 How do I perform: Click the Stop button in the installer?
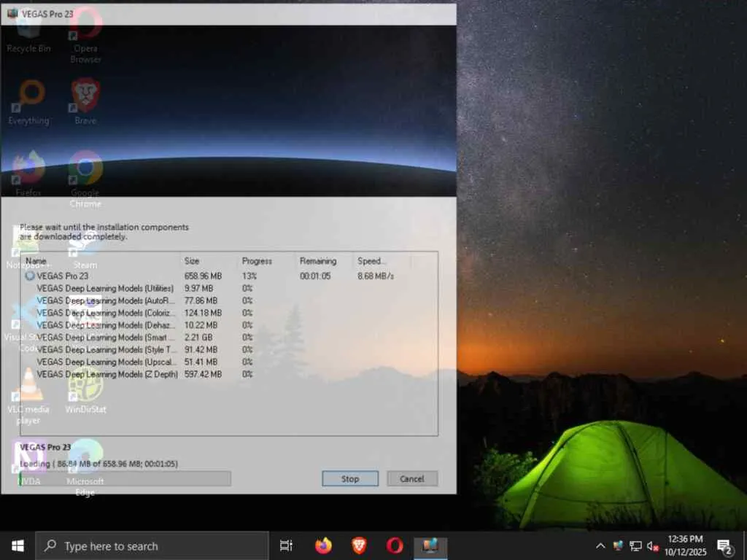point(350,478)
